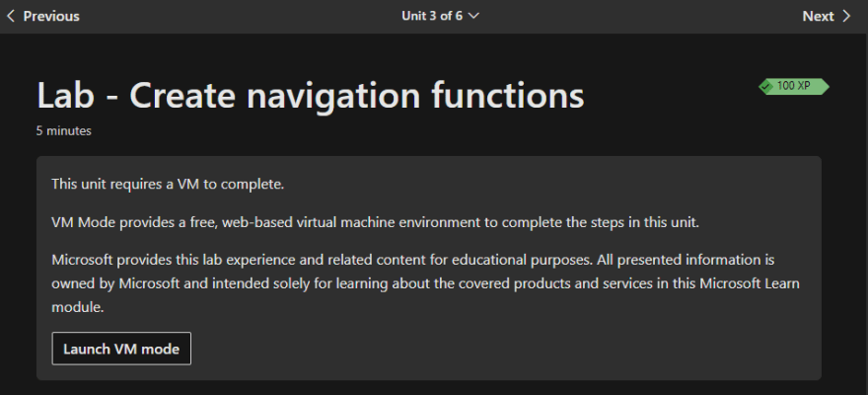Open the Unit 3 of 6 dropdown
The image size is (868, 395).
point(440,16)
